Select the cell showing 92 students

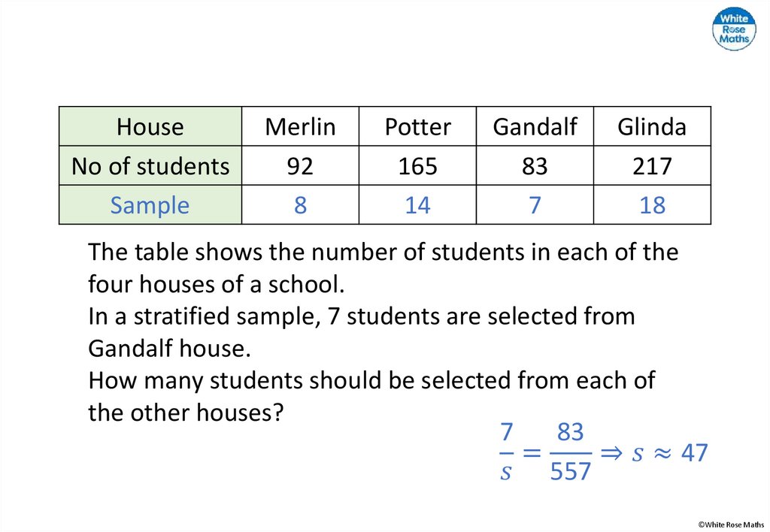click(300, 165)
